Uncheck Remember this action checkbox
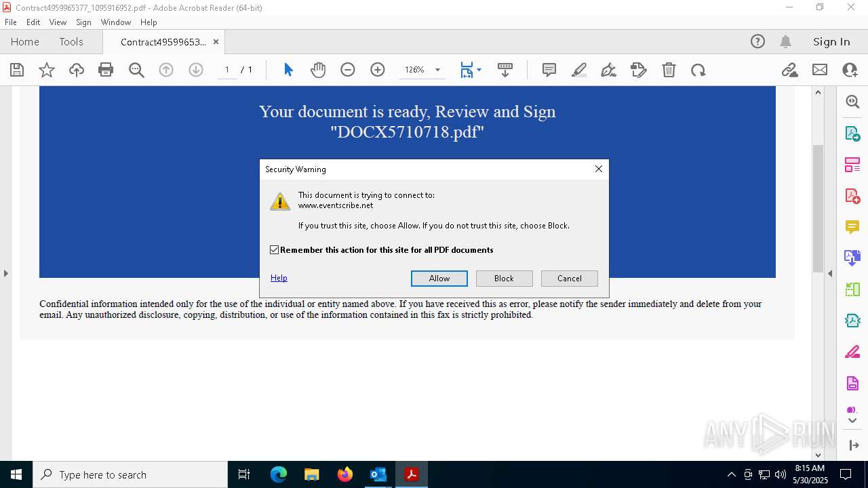Screen dimensions: 868x488 point(274,250)
